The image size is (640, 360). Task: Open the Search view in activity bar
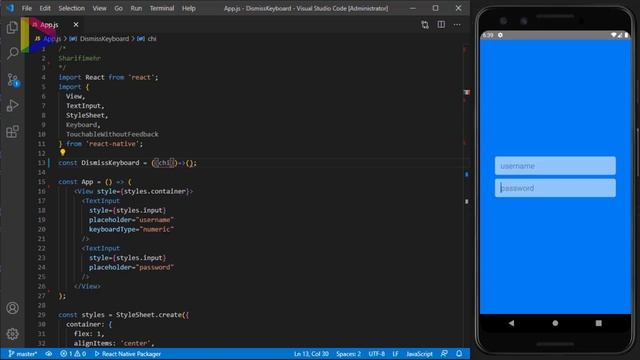[12, 53]
